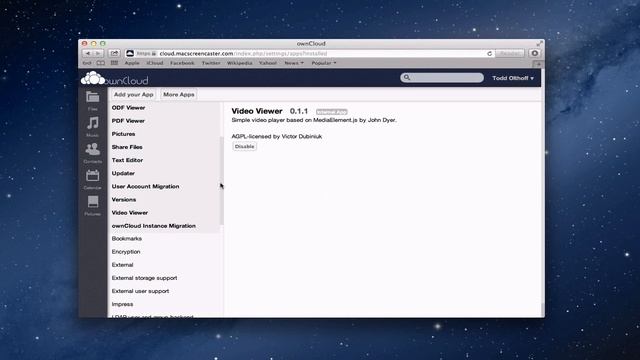
Task: Go back with Safari back arrow
Action: coord(87,53)
